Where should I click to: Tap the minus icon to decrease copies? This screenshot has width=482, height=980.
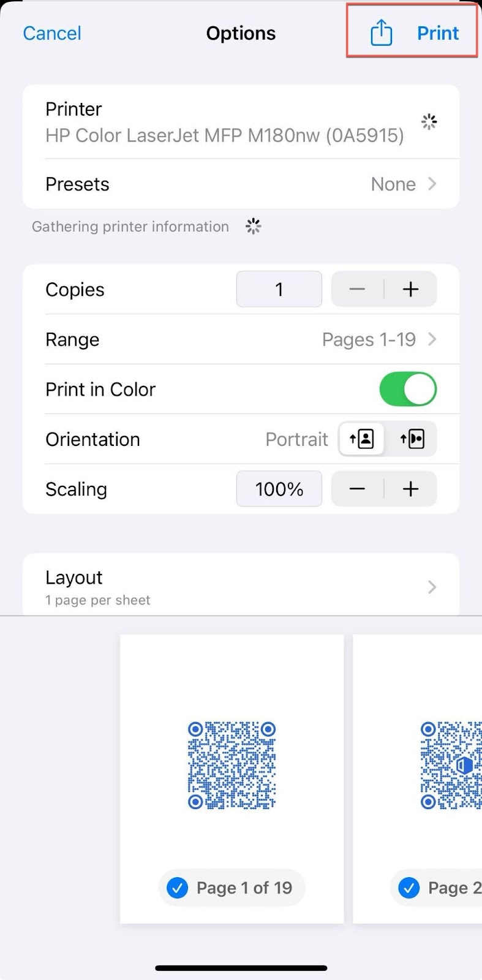tap(357, 289)
